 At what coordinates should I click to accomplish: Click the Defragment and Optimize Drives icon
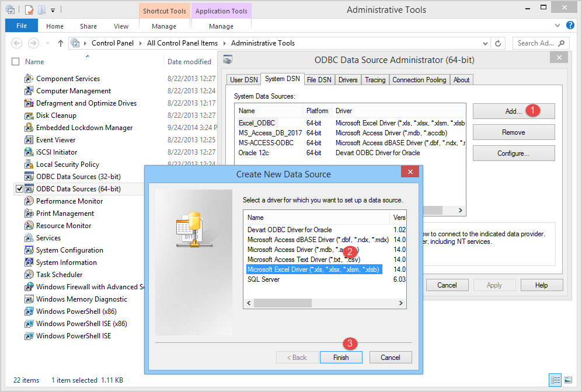pos(29,103)
